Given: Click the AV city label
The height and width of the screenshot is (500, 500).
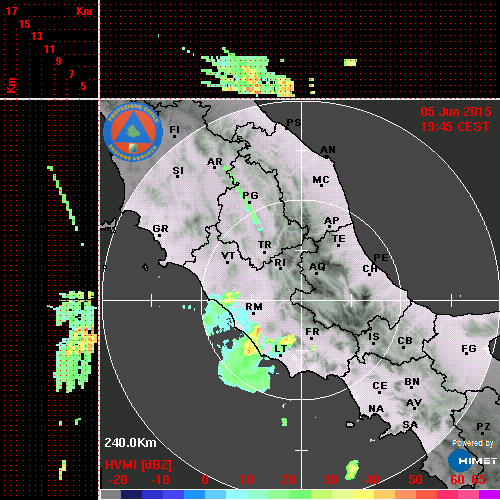Looking at the screenshot, I should (x=414, y=403).
